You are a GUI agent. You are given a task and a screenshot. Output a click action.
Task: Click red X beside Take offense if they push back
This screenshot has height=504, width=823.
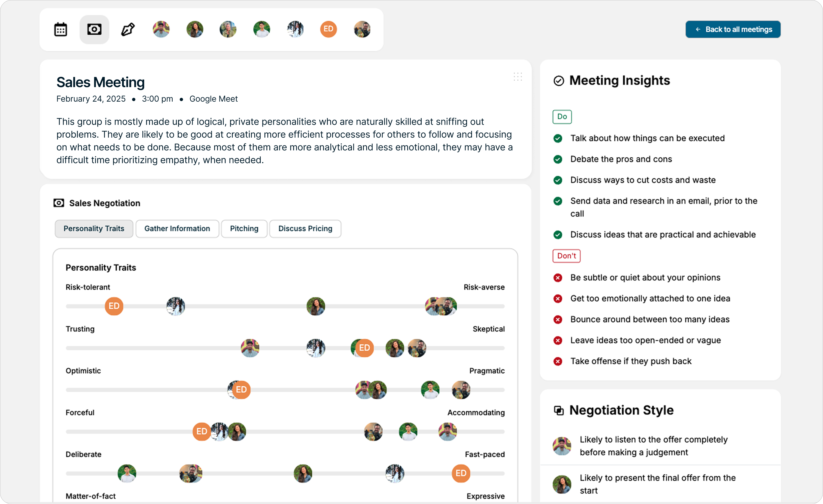(558, 361)
